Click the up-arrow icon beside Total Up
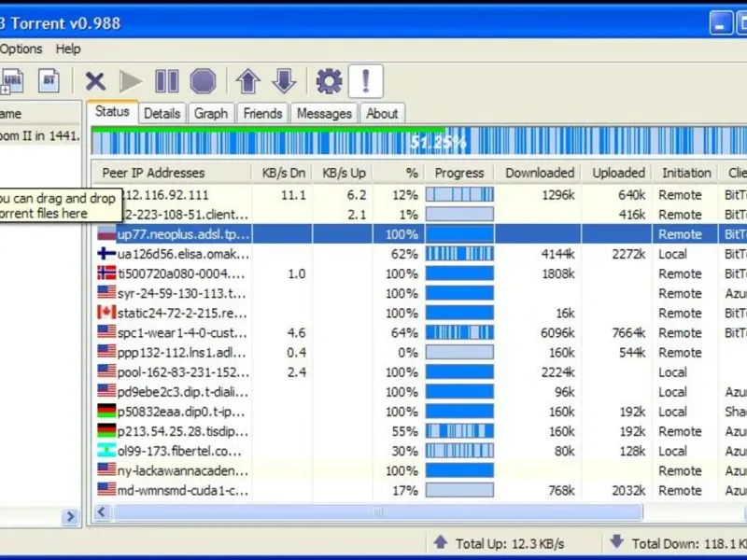Viewport: 747px width, 560px height. (441, 542)
